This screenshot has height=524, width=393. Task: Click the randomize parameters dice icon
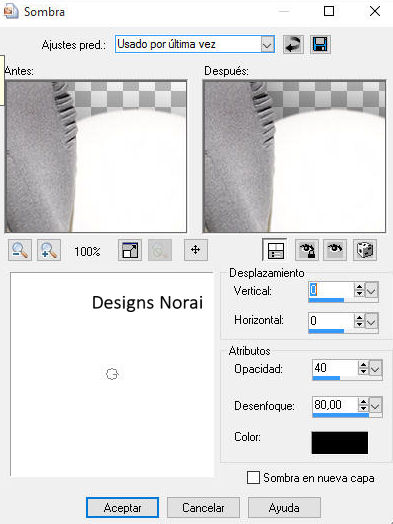point(365,250)
